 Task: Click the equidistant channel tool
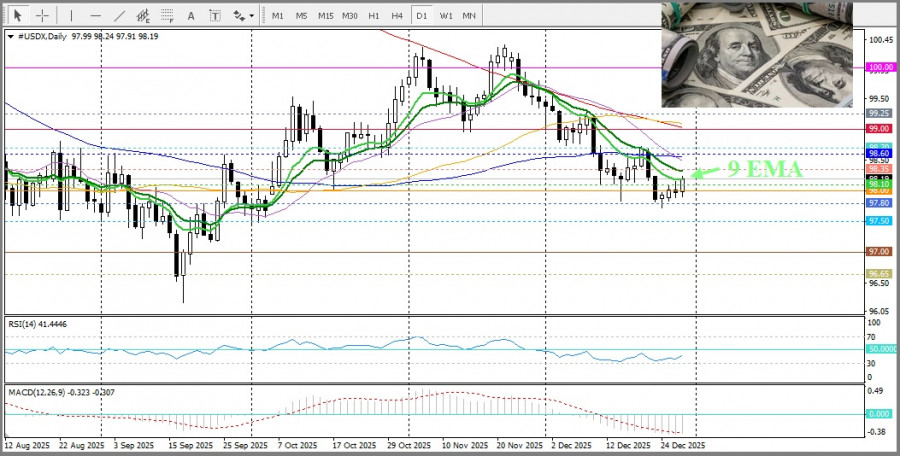[145, 16]
